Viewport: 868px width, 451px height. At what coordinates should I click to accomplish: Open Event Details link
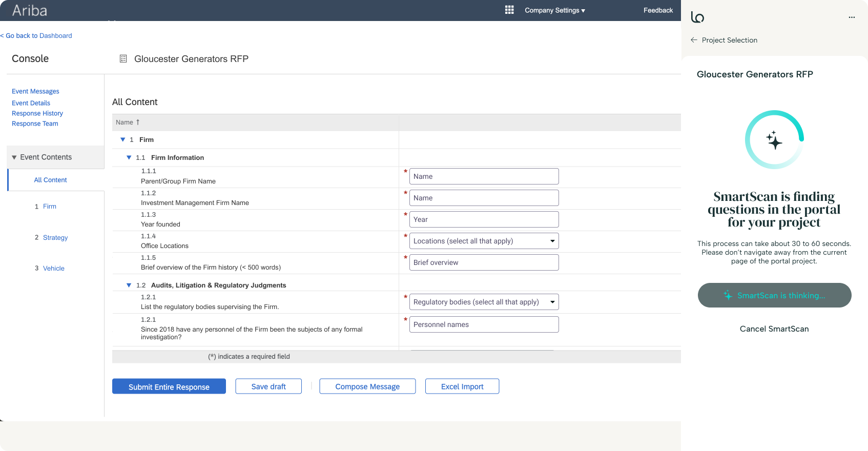[31, 103]
